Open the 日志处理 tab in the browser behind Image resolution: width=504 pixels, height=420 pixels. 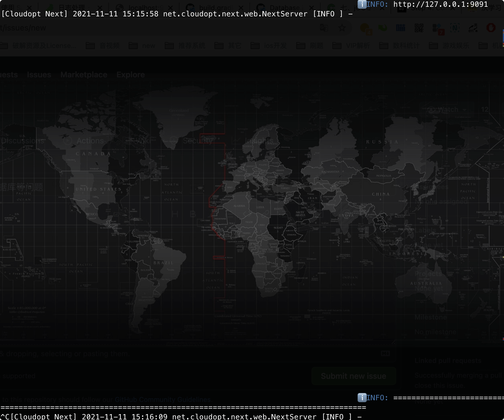click(72, 8)
